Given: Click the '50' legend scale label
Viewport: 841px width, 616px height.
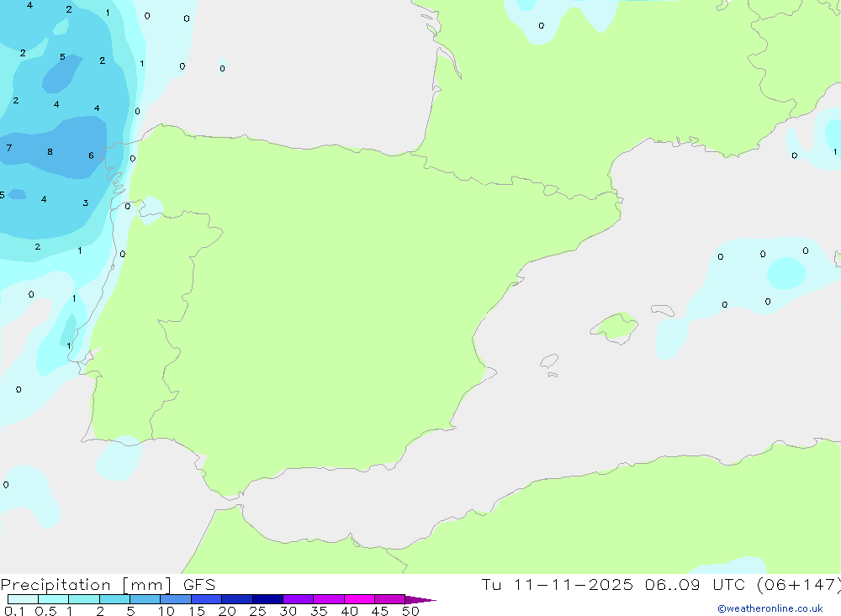Looking at the screenshot, I should [411, 611].
